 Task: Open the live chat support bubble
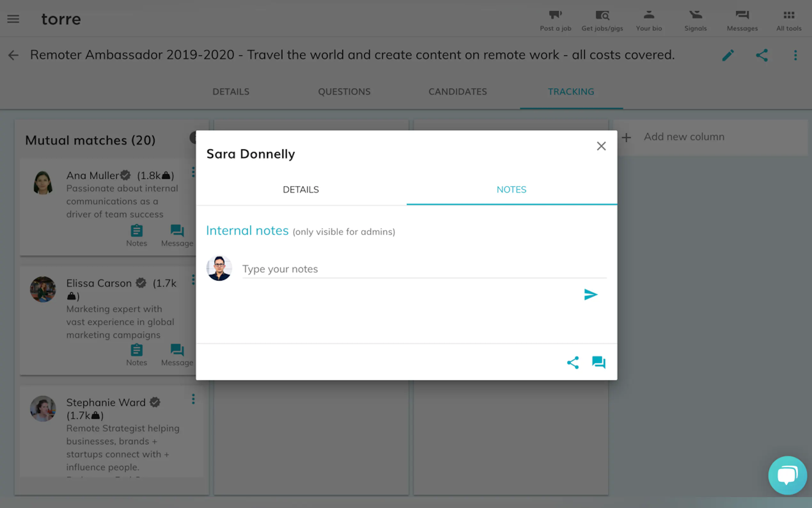pos(787,475)
